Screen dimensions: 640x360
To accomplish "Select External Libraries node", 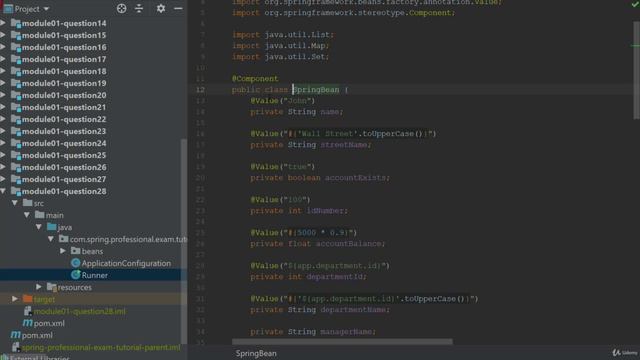I will coord(39,358).
